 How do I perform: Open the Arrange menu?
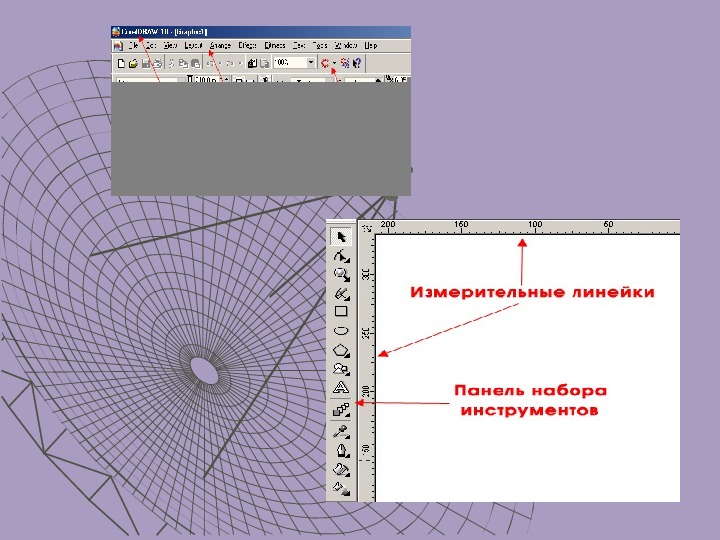coord(220,45)
